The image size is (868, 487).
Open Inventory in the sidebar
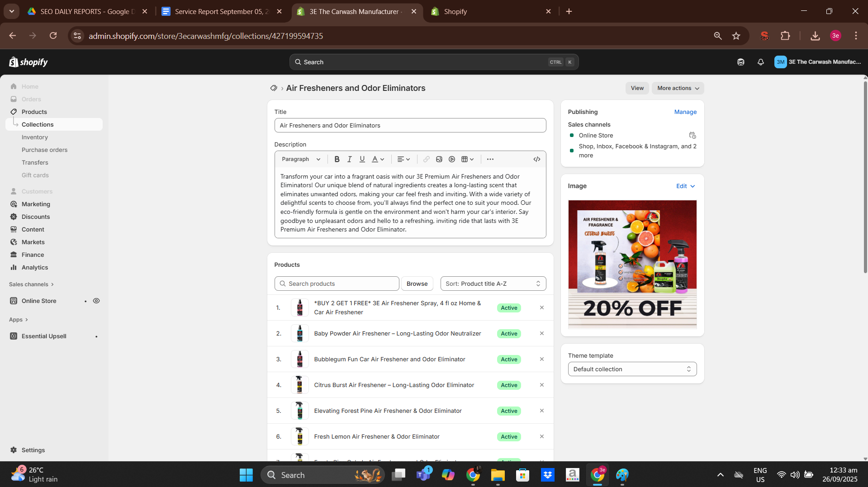pos(35,137)
